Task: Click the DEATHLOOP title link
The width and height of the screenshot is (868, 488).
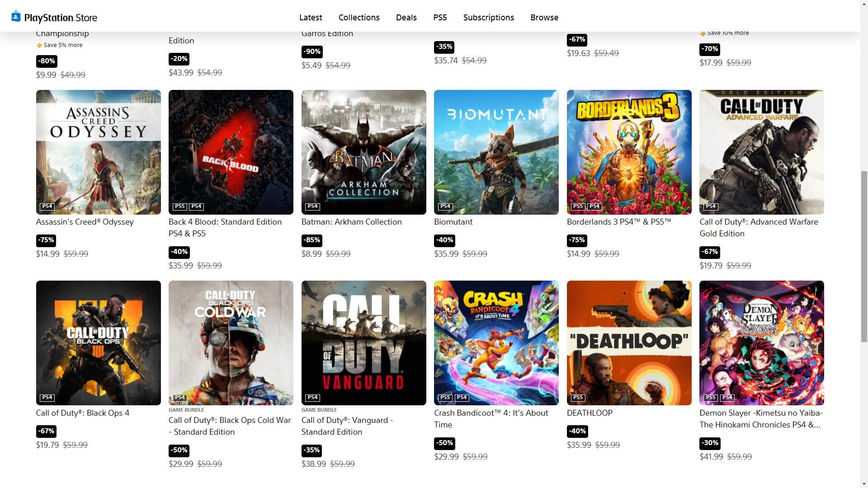Action: coord(590,413)
